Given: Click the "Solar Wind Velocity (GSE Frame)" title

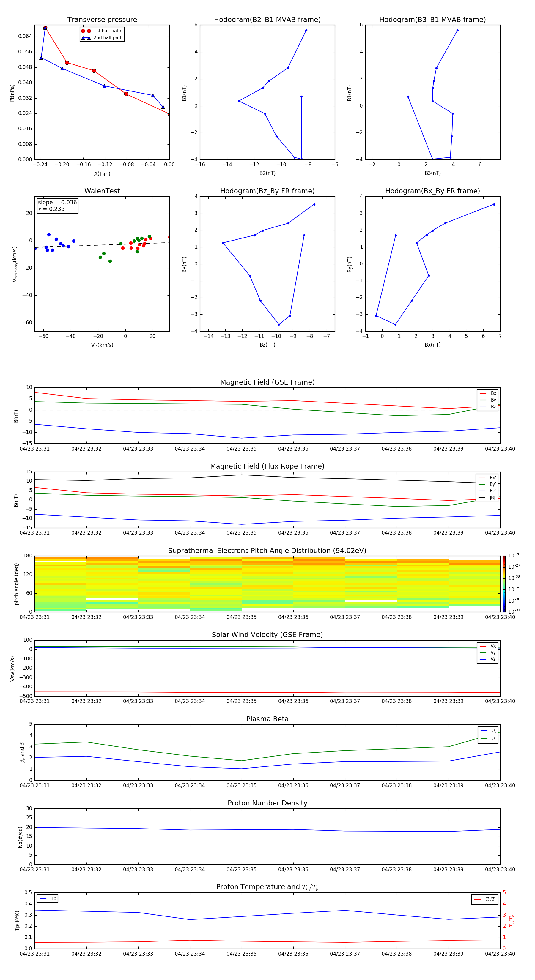Looking at the screenshot, I should [267, 635].
